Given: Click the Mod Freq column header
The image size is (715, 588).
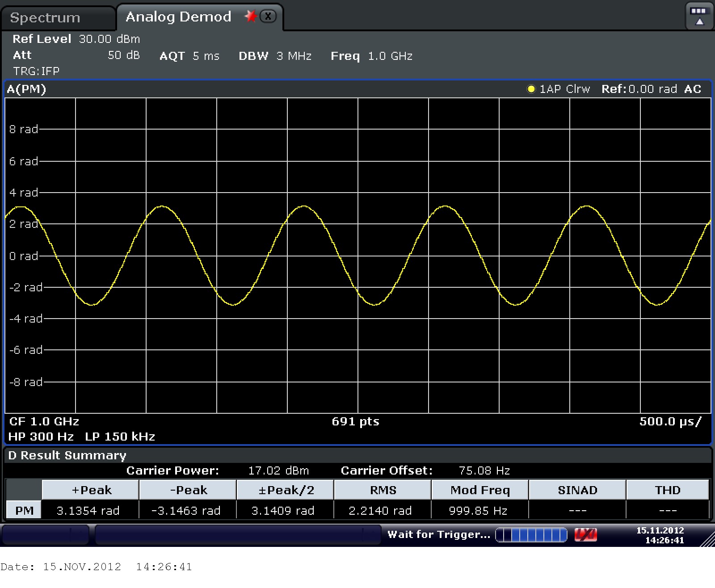Looking at the screenshot, I should point(480,490).
